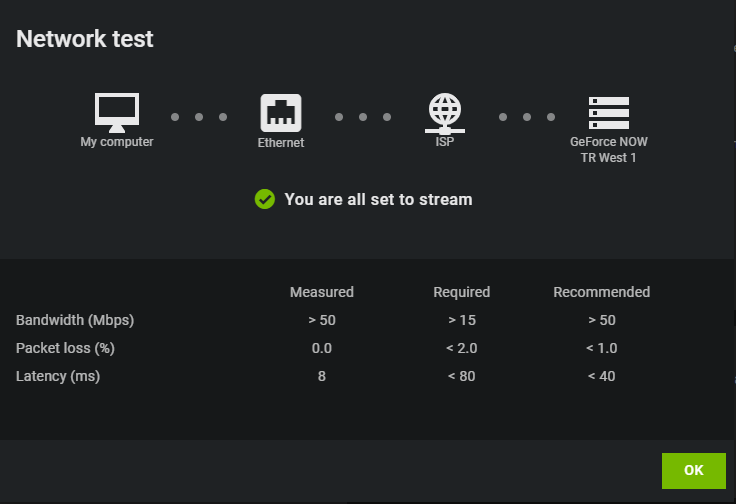Click the GeForce NOW TR West 1 label
736x504 pixels.
[x=608, y=150]
